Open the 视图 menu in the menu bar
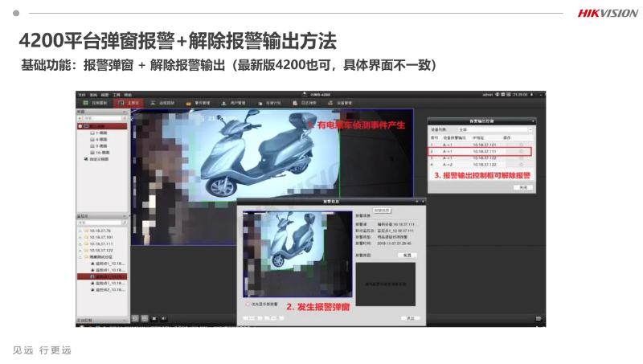This screenshot has width=643, height=364. [x=105, y=95]
